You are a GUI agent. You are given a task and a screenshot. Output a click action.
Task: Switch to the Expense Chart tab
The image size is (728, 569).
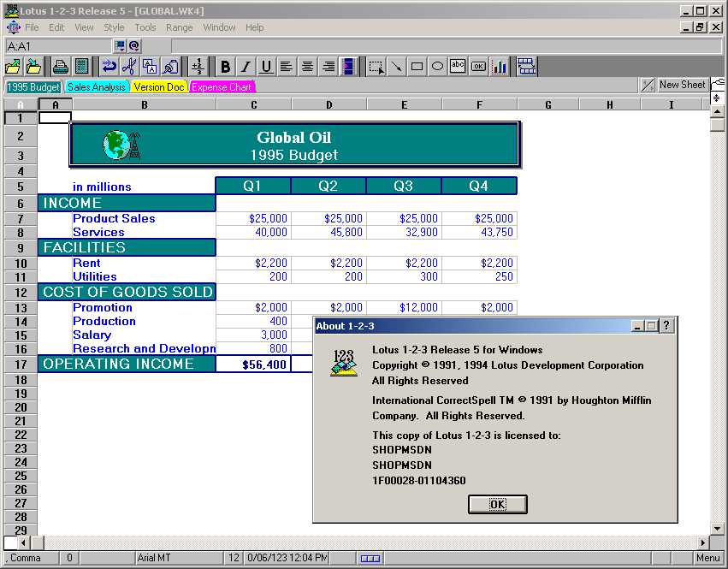(222, 87)
